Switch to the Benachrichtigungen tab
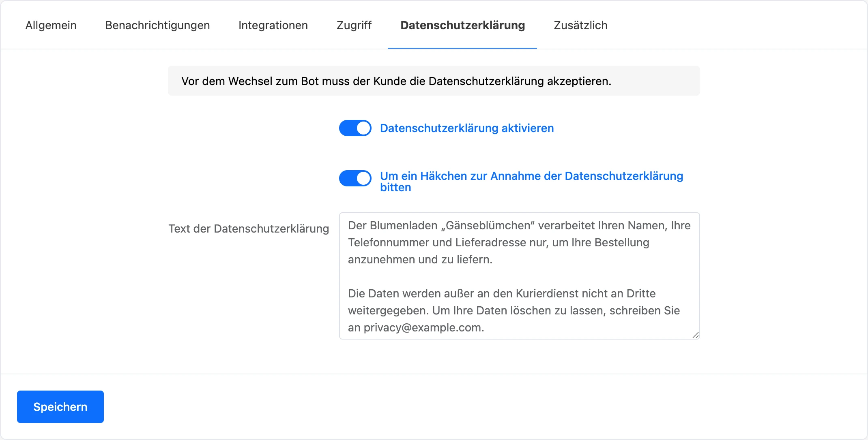This screenshot has height=440, width=868. click(157, 25)
